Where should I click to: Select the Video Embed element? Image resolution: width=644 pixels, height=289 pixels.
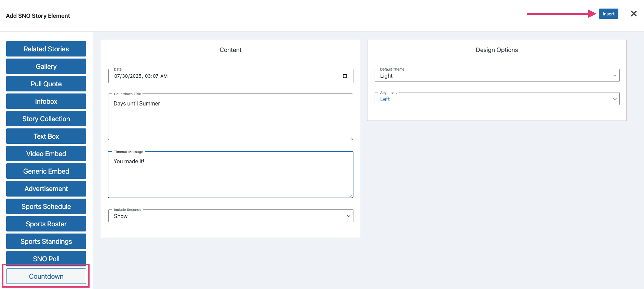46,154
